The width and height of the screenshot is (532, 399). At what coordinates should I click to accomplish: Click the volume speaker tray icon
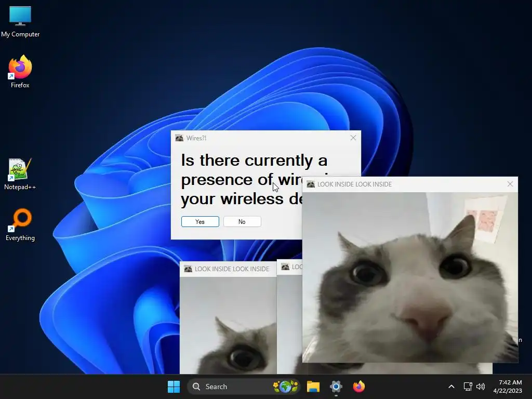point(481,387)
